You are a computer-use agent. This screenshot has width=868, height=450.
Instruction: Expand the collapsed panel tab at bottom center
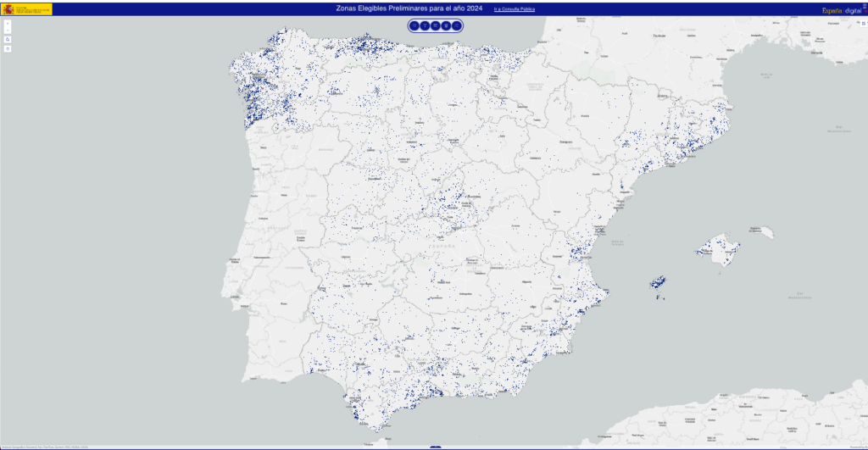pos(435,447)
